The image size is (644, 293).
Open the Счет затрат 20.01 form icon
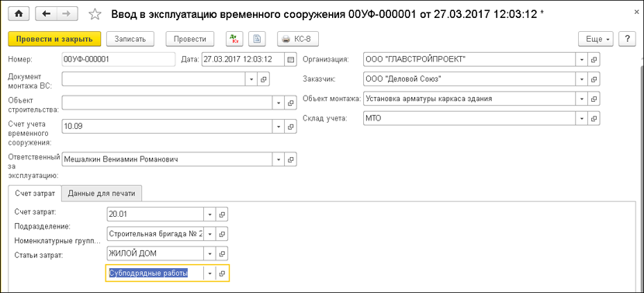point(222,214)
